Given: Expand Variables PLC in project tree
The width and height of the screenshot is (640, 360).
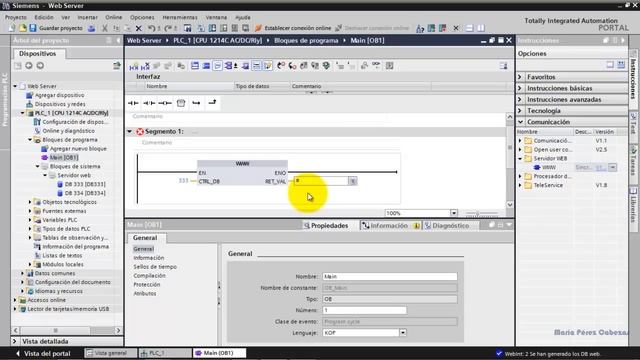Looking at the screenshot, I should click(30, 220).
